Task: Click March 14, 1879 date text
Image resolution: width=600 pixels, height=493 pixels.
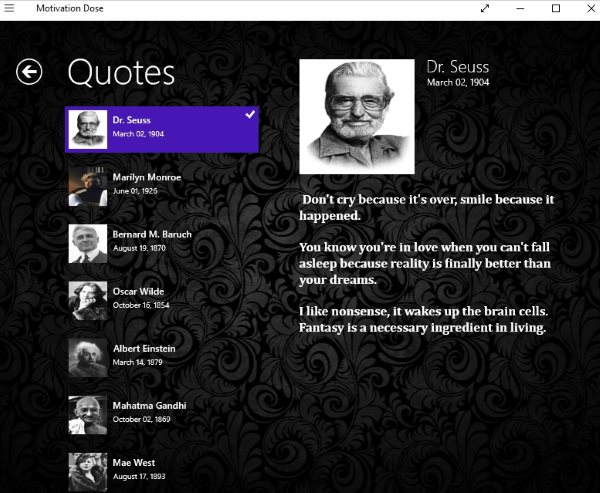Action: pyautogui.click(x=137, y=362)
